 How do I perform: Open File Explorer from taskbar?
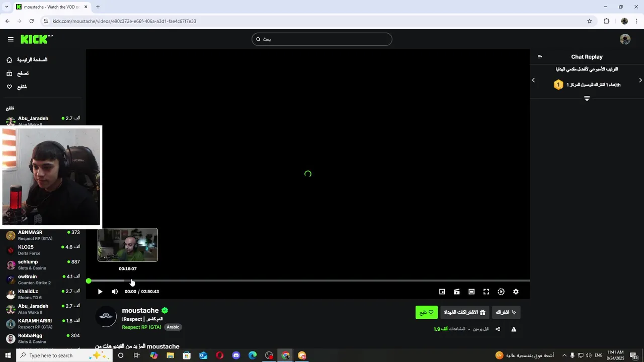170,355
